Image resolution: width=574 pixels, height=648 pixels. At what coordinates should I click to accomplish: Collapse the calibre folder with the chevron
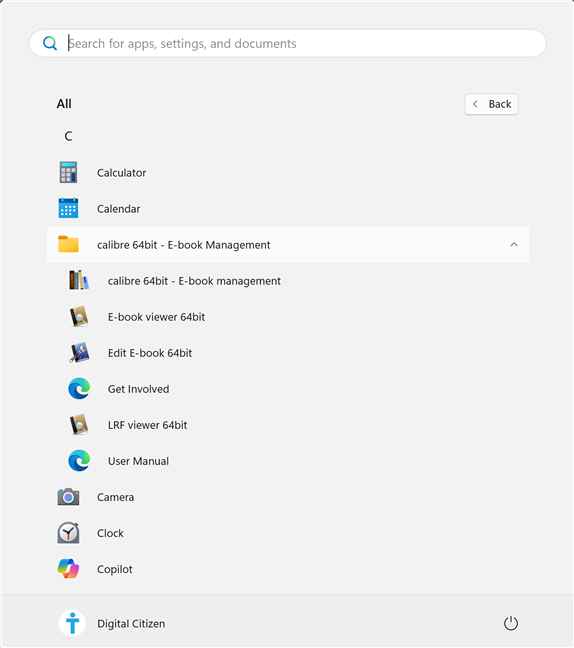pyautogui.click(x=514, y=245)
